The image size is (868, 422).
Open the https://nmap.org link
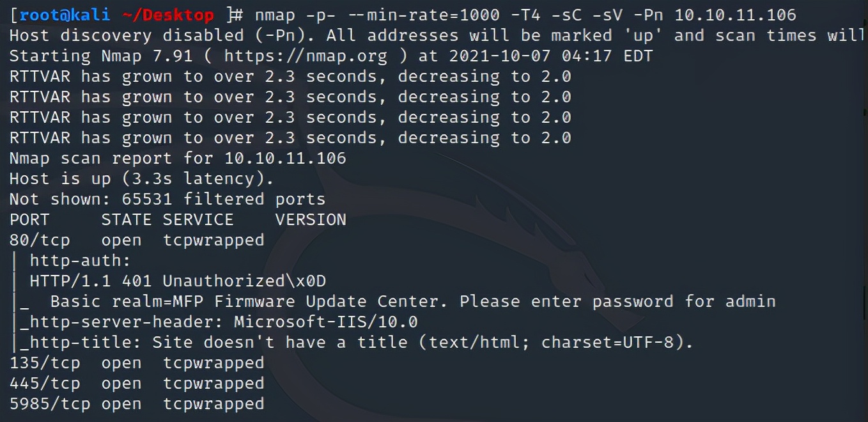click(306, 56)
